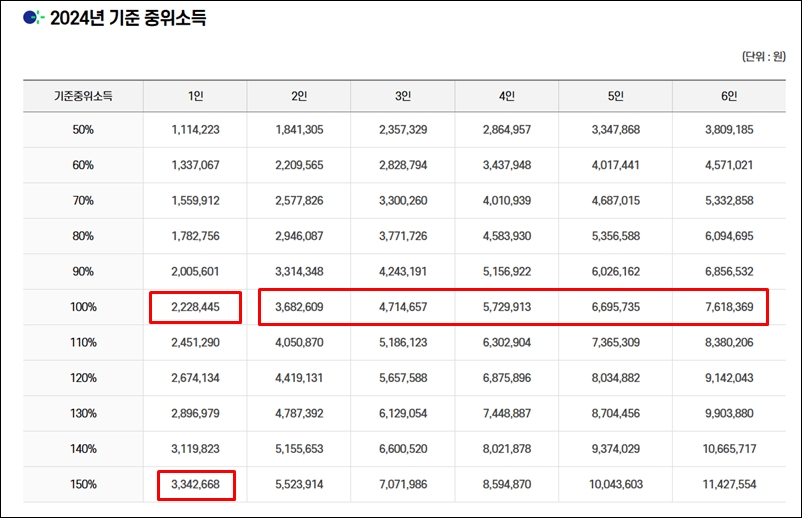This screenshot has height=518, width=802.
Task: Click the cell 1,559,912
Action: [195, 200]
